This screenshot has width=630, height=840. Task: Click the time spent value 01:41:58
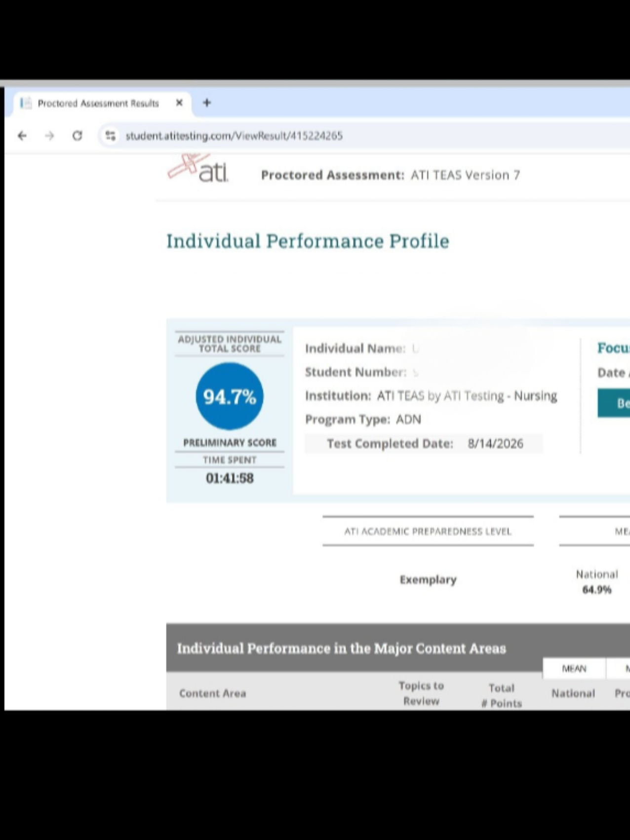tap(230, 478)
